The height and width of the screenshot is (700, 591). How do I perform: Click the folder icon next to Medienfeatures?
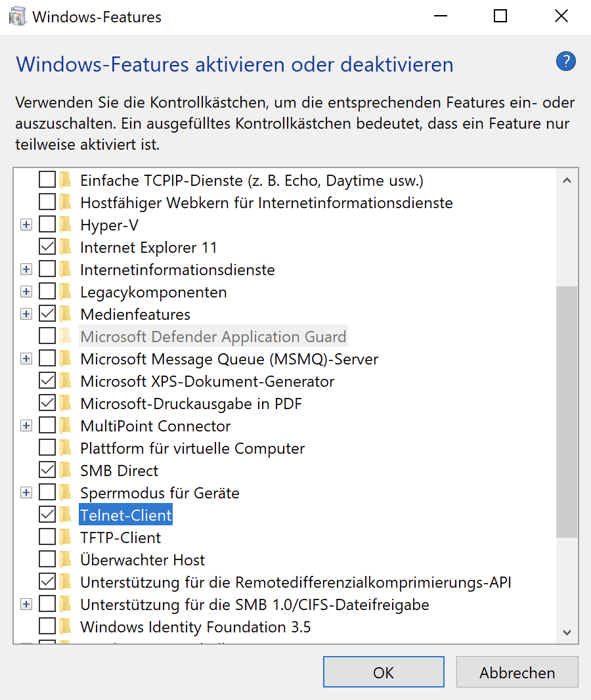[x=66, y=314]
